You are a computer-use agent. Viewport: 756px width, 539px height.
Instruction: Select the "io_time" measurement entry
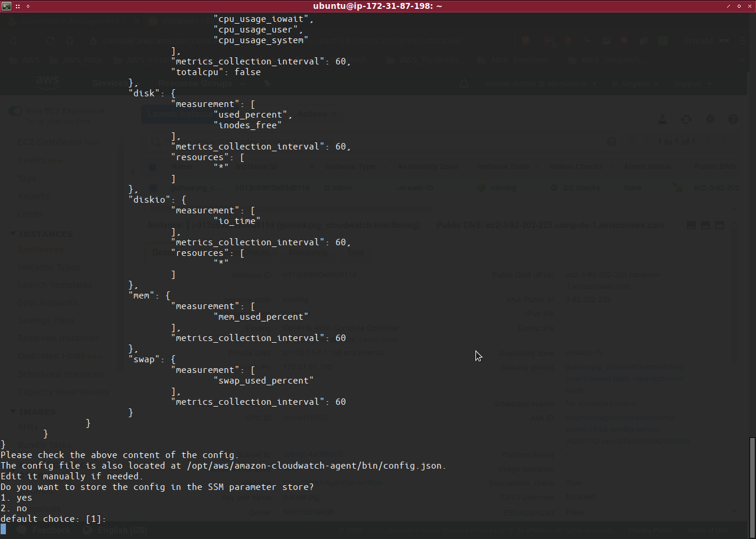[236, 221]
